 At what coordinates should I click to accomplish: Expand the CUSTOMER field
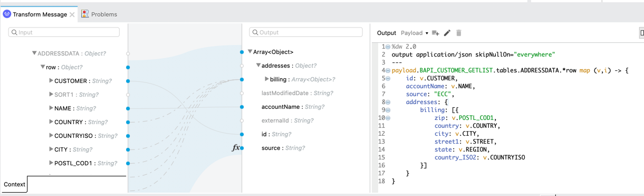(x=51, y=81)
